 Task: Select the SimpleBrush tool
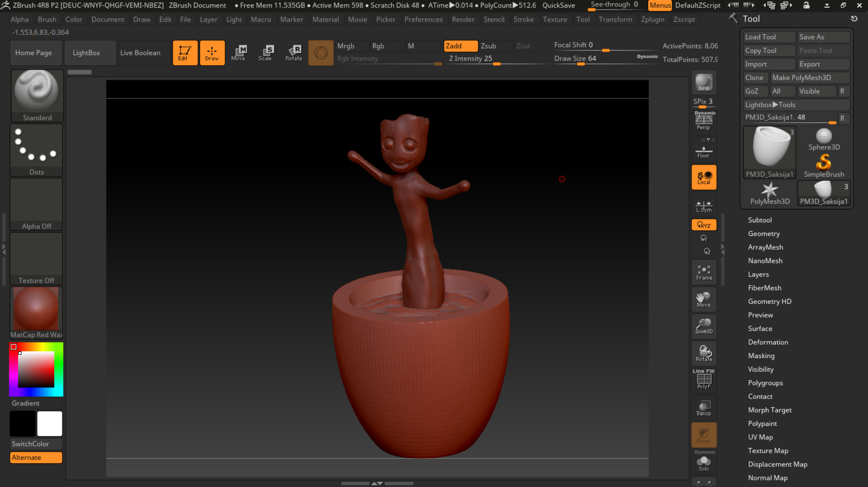click(x=824, y=166)
